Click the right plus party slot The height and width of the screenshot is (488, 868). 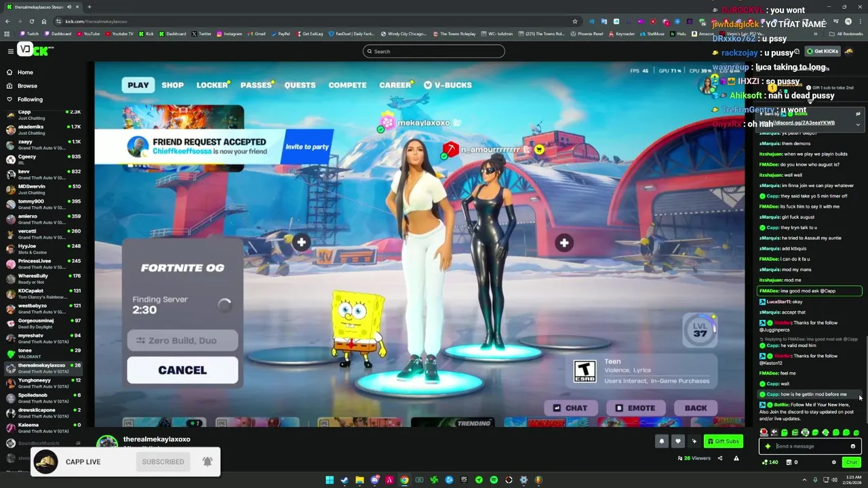(564, 243)
